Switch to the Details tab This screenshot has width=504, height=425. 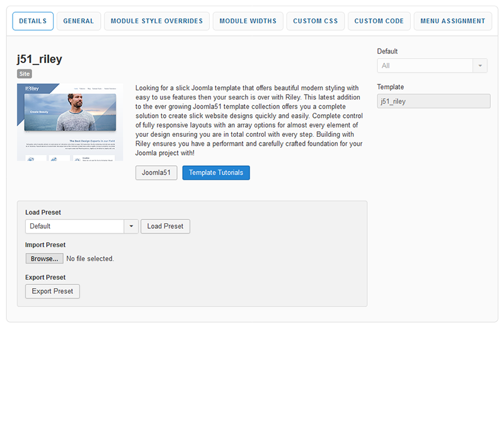(x=33, y=21)
